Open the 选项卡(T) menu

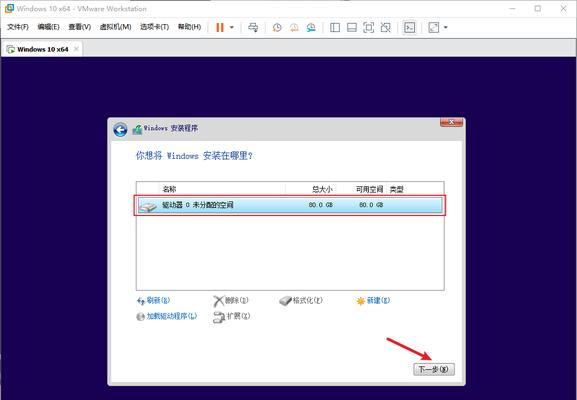pos(154,27)
